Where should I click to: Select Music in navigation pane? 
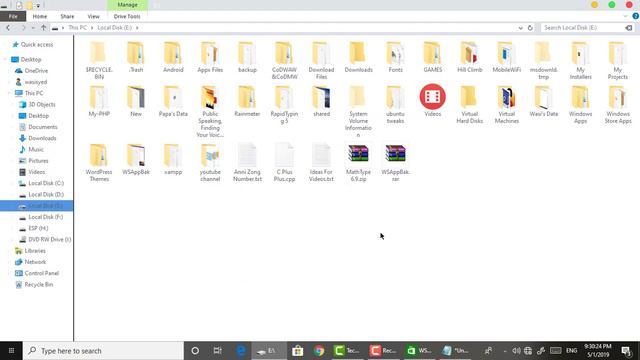click(x=36, y=149)
